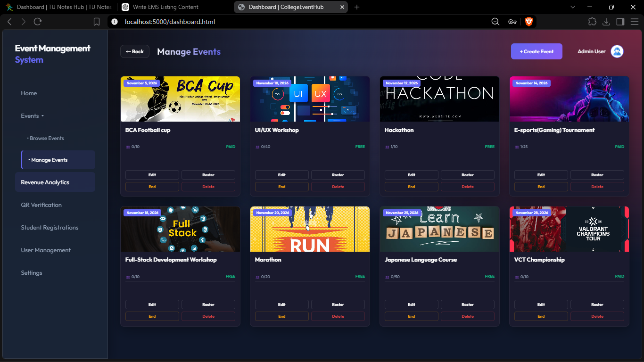Reload the page with refresh icon
Viewport: 644px width, 362px height.
click(x=38, y=22)
